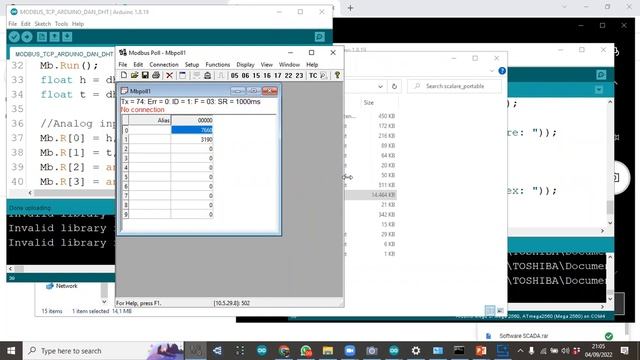Open PowerPoint from the taskbar

pos(481,351)
